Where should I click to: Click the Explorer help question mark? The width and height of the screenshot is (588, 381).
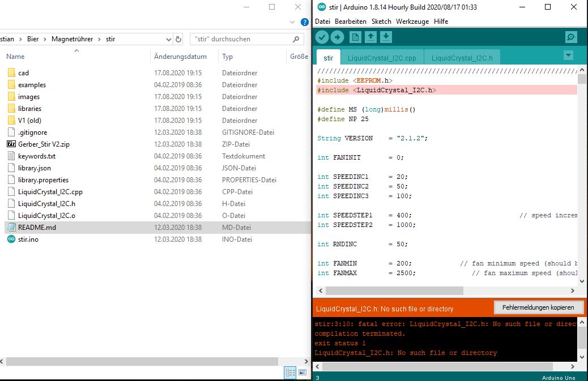(305, 23)
